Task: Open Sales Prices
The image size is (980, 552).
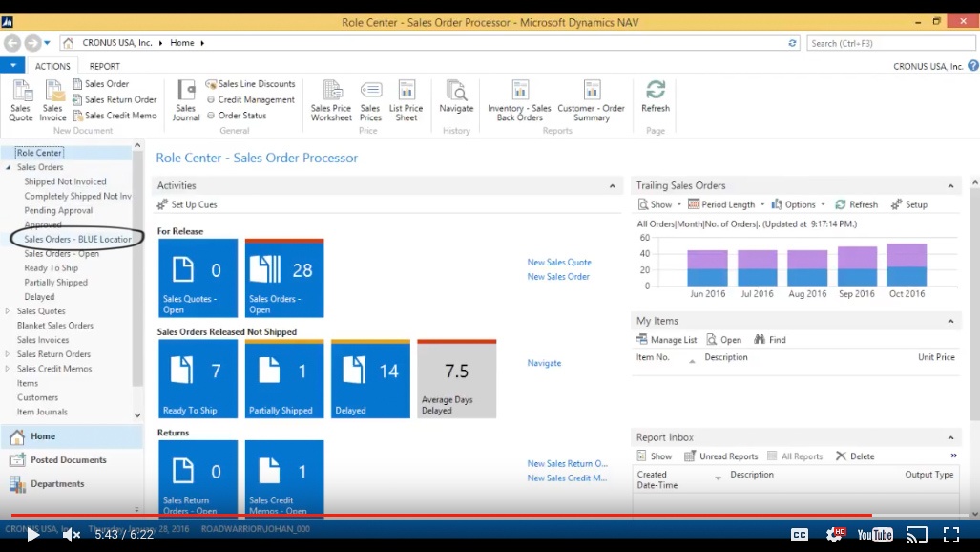Action: [x=370, y=100]
